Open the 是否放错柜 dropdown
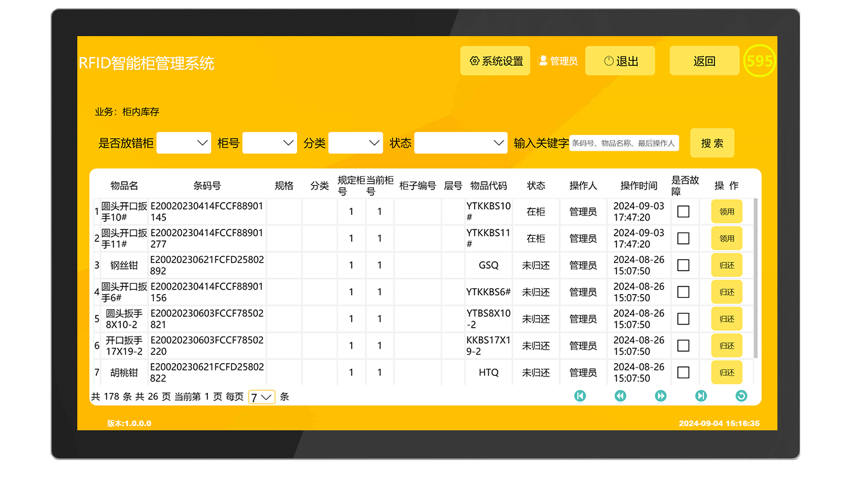The width and height of the screenshot is (868, 500). click(x=184, y=143)
